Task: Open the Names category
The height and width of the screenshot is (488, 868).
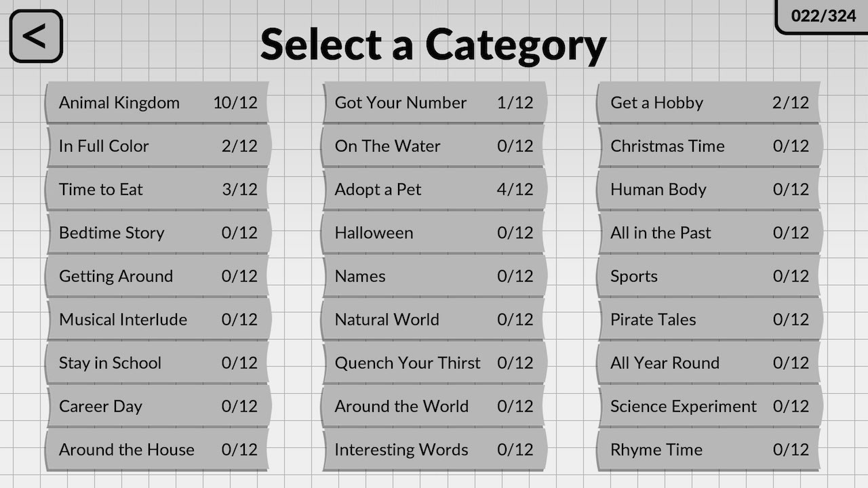Action: [434, 277]
